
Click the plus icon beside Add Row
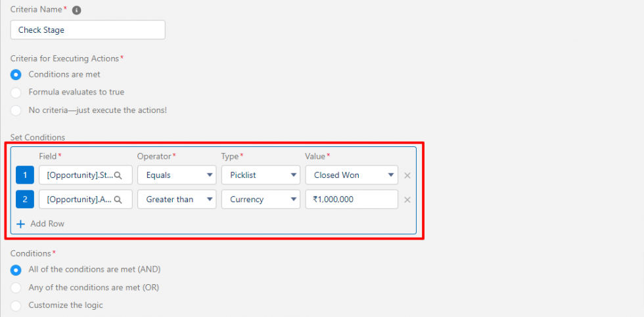click(x=20, y=224)
